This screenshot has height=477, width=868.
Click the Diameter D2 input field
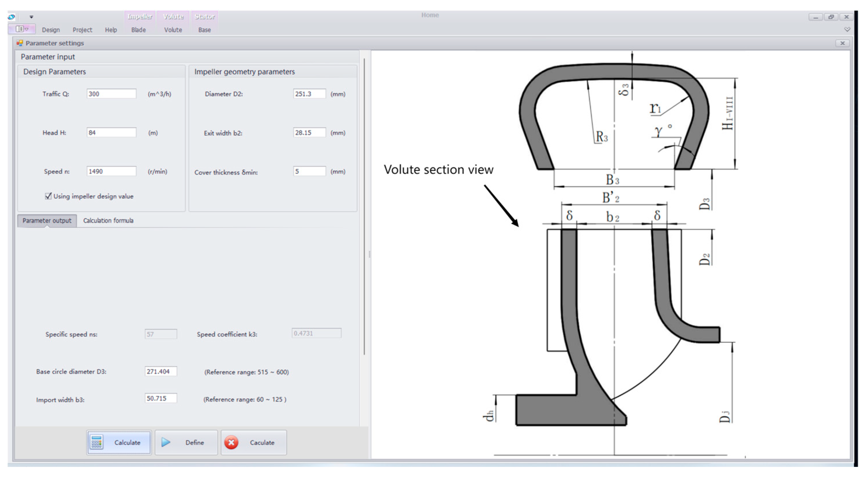309,94
